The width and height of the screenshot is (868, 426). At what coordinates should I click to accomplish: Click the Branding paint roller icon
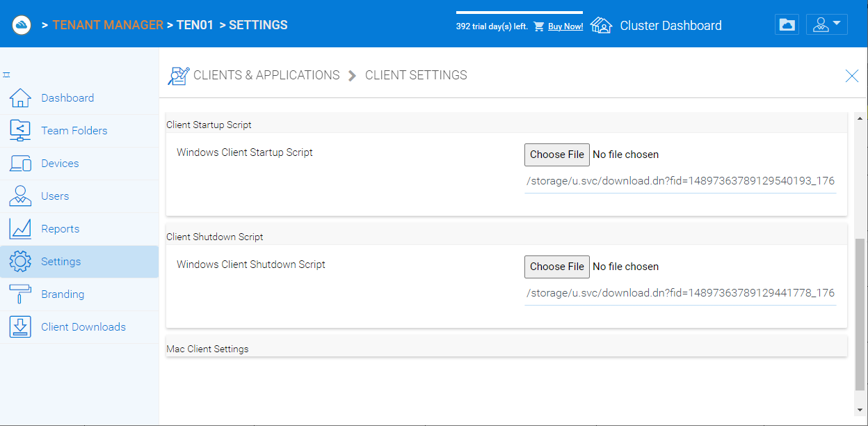(x=20, y=294)
